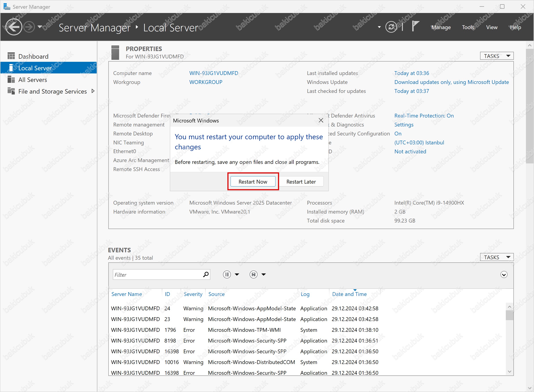Click the forward navigation arrow
Screen dimensions: 534x392
pyautogui.click(x=29, y=27)
